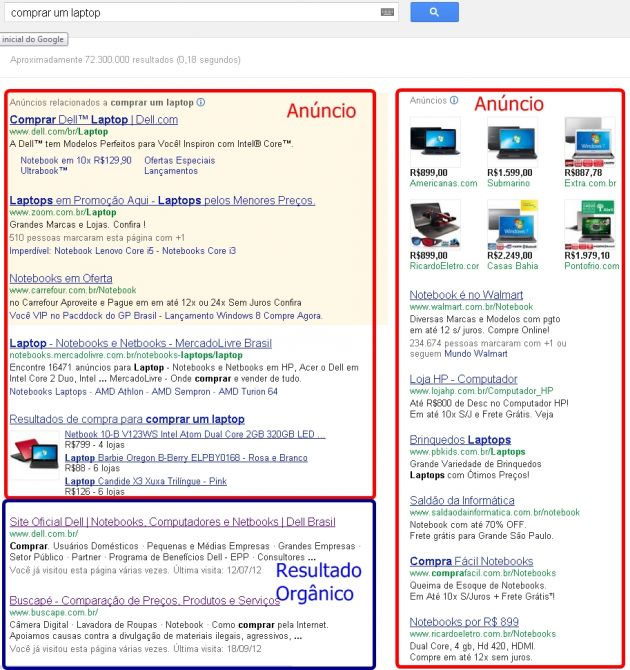Image resolution: width=630 pixels, height=670 pixels.
Task: Open 'Netbook 10-B V123WS Intel Atom' product link
Action: tap(195, 434)
